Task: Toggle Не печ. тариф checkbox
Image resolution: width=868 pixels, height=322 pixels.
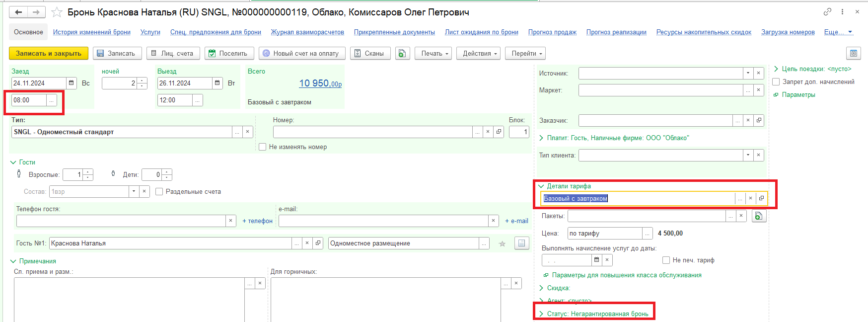Action: [666, 260]
